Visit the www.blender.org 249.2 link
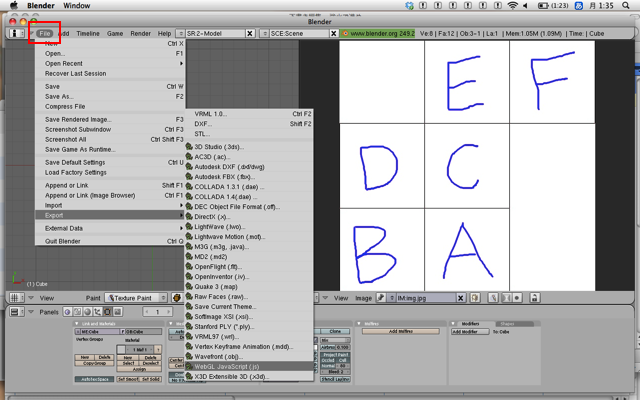Screen dimensions: 640x400 tap(378, 33)
